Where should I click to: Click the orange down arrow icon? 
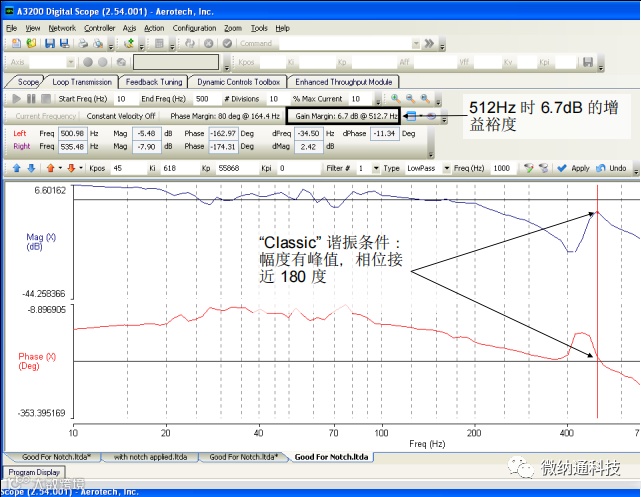pyautogui.click(x=71, y=168)
